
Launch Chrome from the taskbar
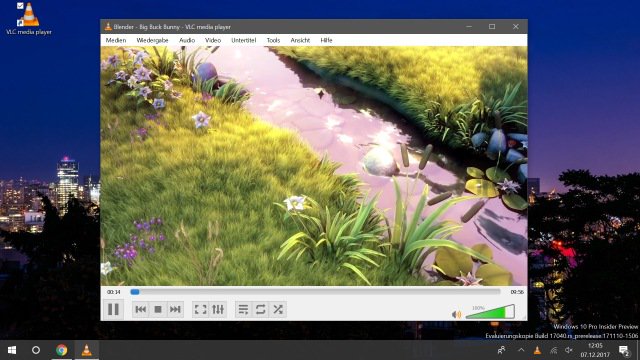pos(62,350)
